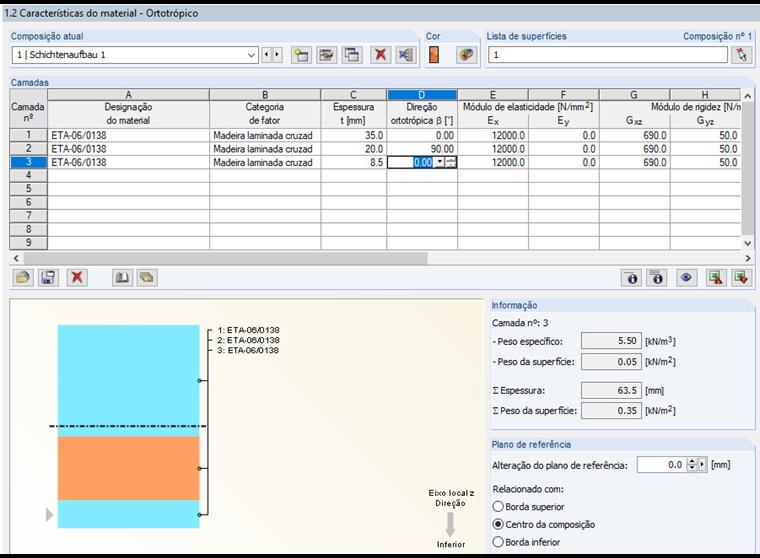Open the Direção ortotrópica dropdown in row 3
760x558 pixels.
coord(439,162)
